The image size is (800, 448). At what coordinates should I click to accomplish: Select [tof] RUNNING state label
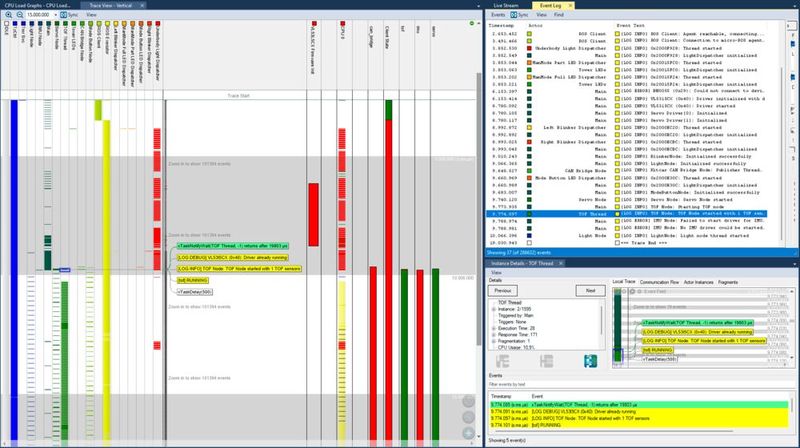tap(193, 281)
